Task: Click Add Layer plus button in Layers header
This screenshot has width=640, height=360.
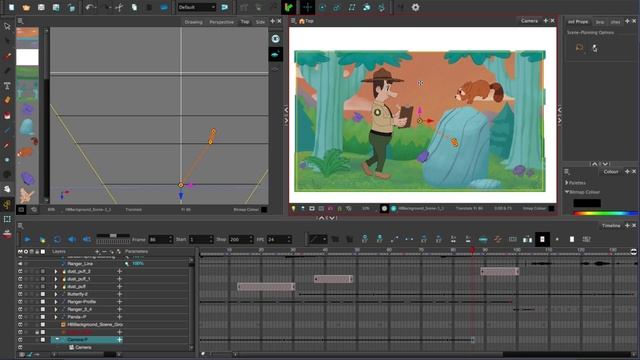Action: [x=97, y=251]
